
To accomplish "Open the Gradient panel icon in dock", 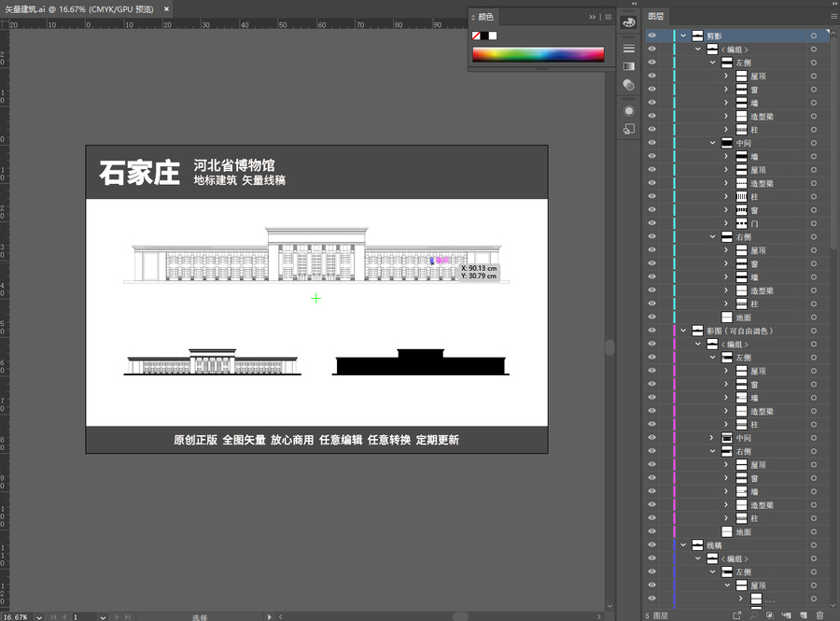I will (x=629, y=66).
